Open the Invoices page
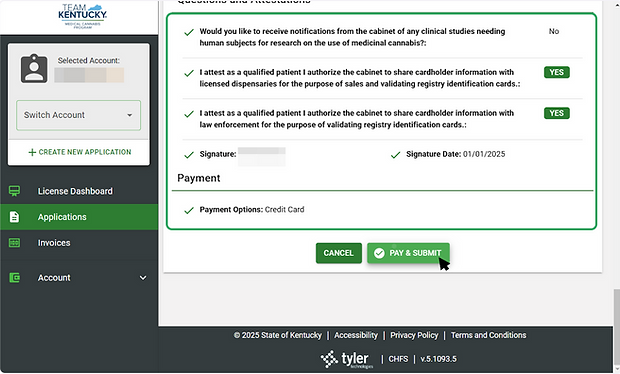 [x=79, y=243]
